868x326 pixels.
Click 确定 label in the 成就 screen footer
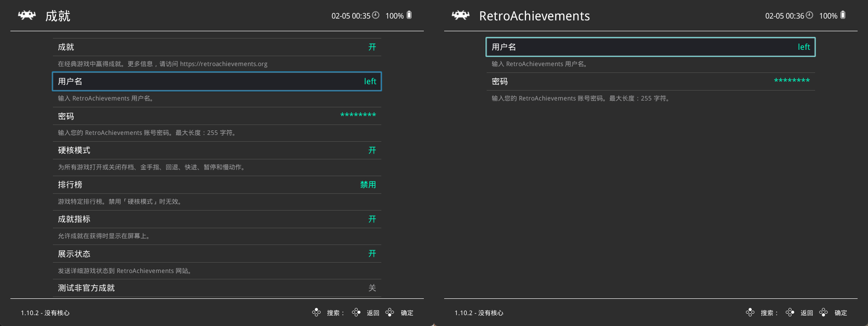[x=407, y=313]
